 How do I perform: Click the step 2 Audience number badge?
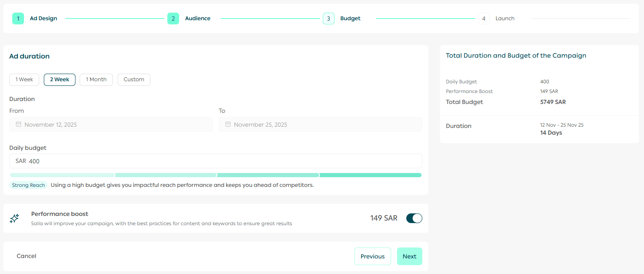(173, 19)
